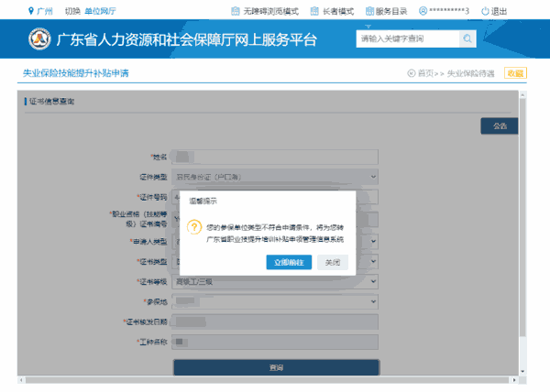550x392 pixels.
Task: Click the 查询 query button
Action: coord(276,367)
